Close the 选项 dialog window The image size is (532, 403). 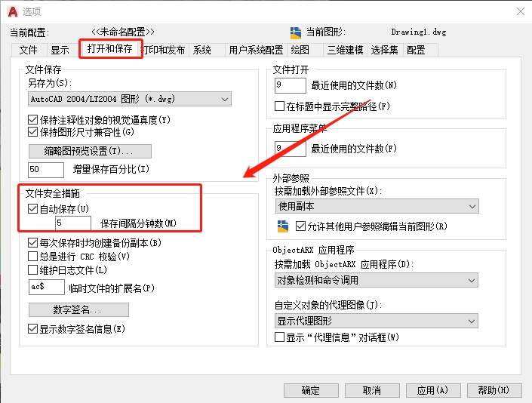(x=521, y=11)
